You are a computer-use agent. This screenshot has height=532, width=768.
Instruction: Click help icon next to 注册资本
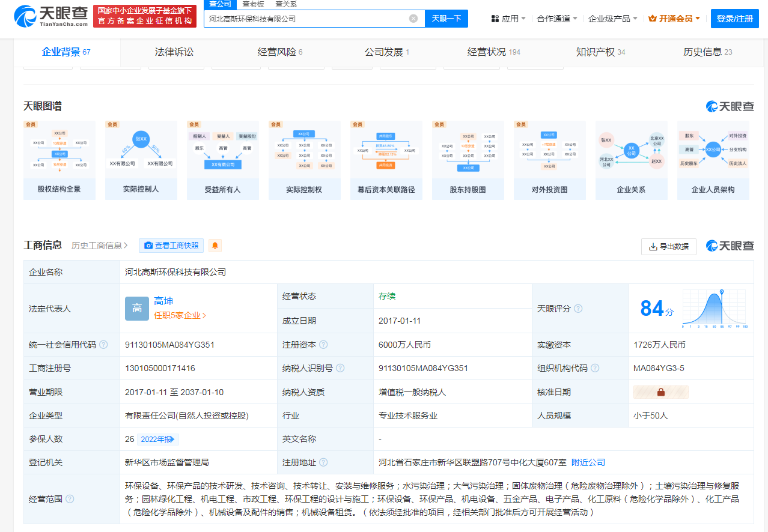(x=323, y=345)
